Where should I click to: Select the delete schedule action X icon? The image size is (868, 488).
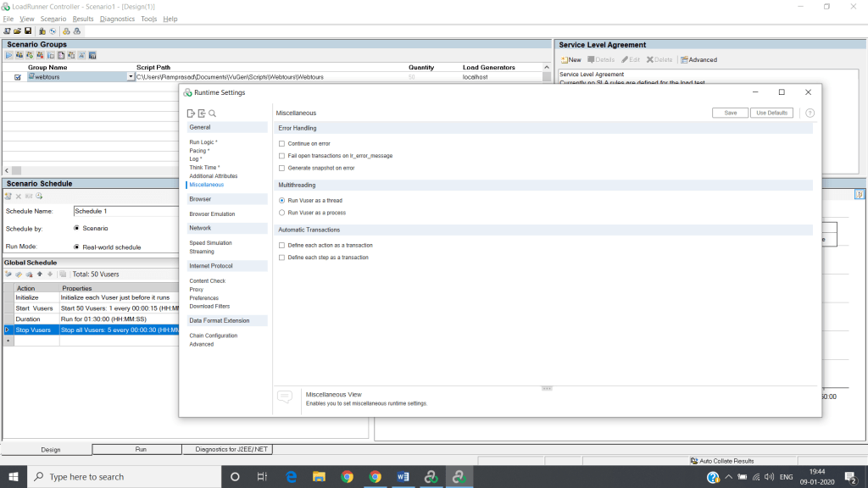point(19,196)
